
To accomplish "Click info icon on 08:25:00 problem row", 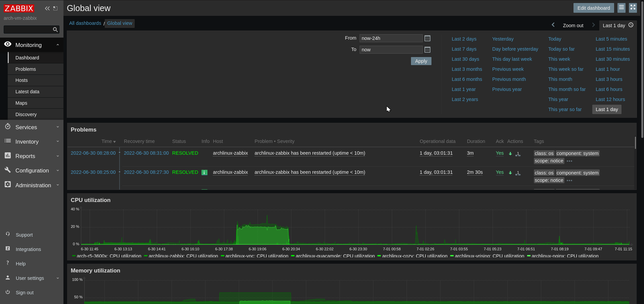I will coord(204,172).
